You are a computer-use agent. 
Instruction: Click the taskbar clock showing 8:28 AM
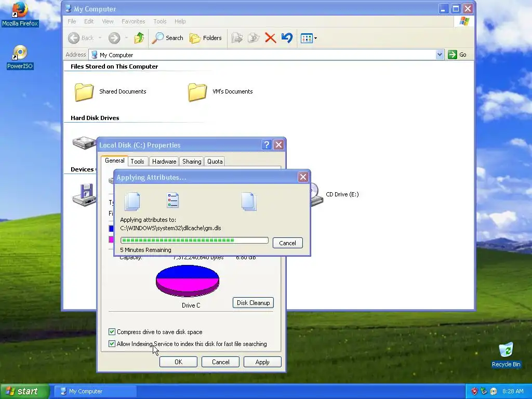tap(513, 391)
